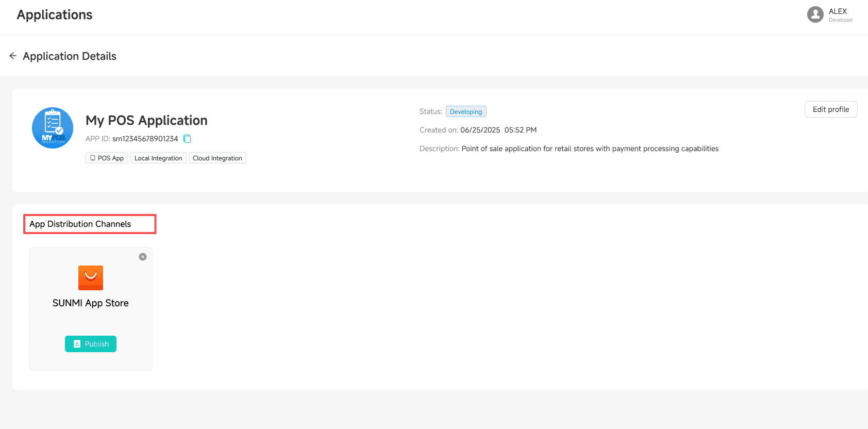Click the SUNMI App Store icon
This screenshot has height=429, width=868.
coord(91,278)
